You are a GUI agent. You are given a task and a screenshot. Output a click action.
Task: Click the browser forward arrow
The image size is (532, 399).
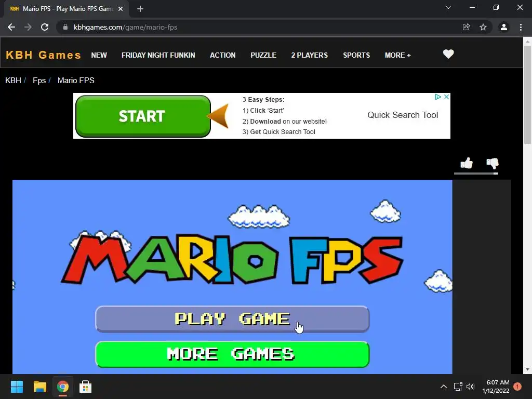[28, 27]
